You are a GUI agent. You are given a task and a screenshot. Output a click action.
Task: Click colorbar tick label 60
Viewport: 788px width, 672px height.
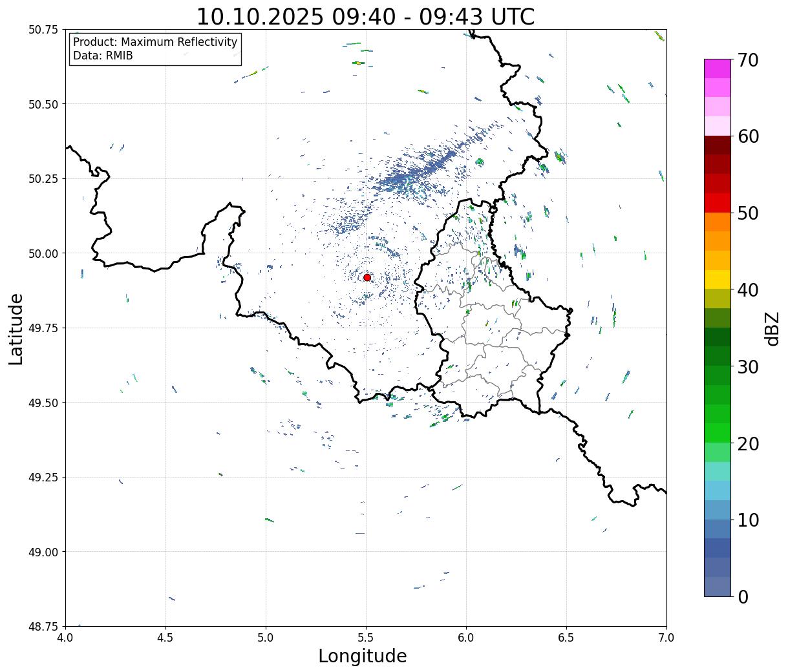tap(748, 136)
